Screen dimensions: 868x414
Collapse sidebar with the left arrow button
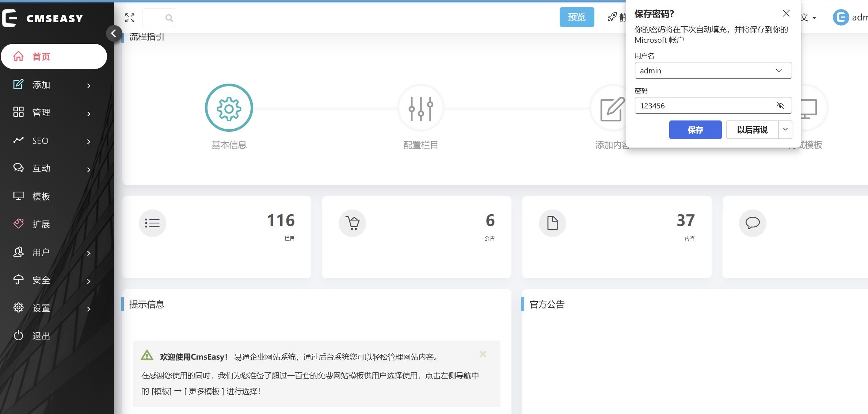click(114, 34)
